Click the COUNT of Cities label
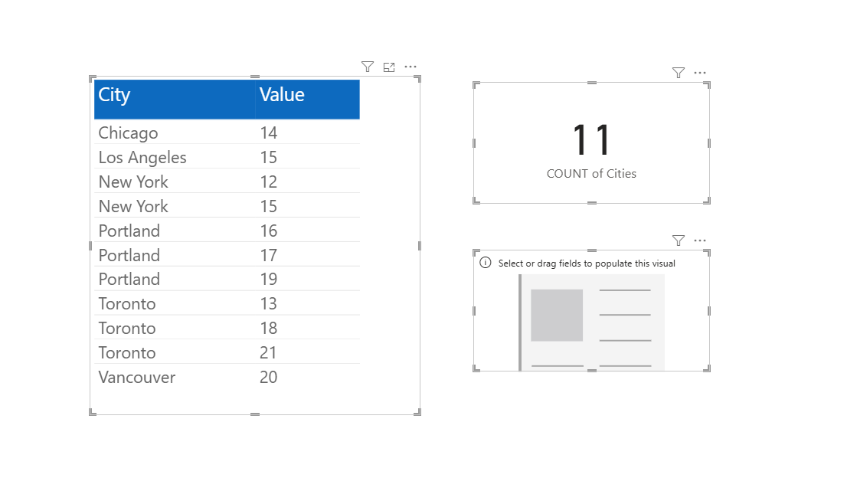 [591, 174]
